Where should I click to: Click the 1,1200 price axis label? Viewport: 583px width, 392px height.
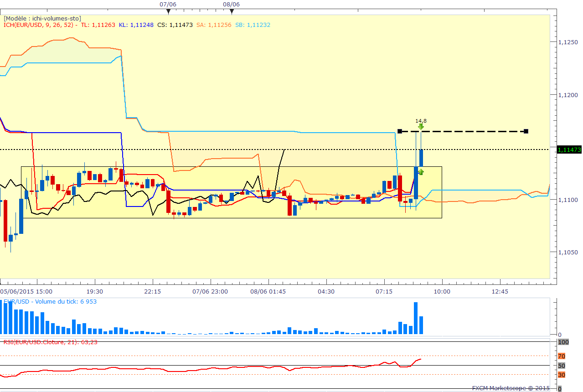coord(568,95)
